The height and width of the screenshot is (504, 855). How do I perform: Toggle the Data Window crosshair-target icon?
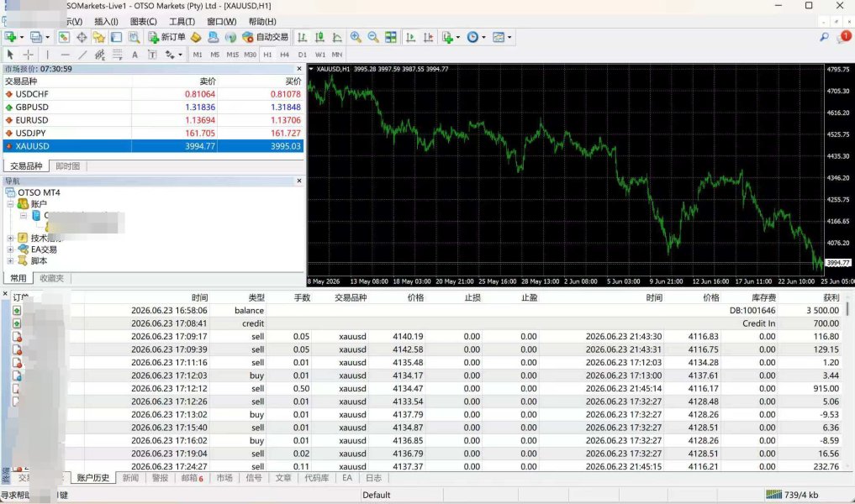[82, 37]
